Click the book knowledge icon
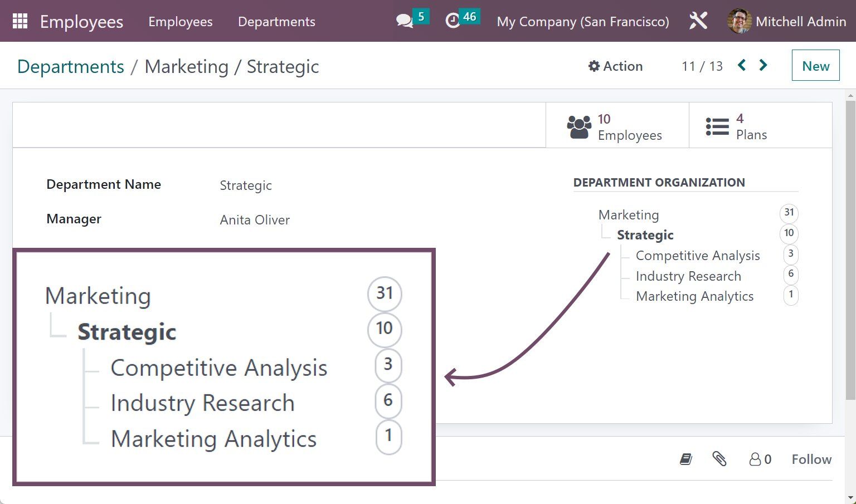Screen dimensions: 856x504 pos(686,459)
